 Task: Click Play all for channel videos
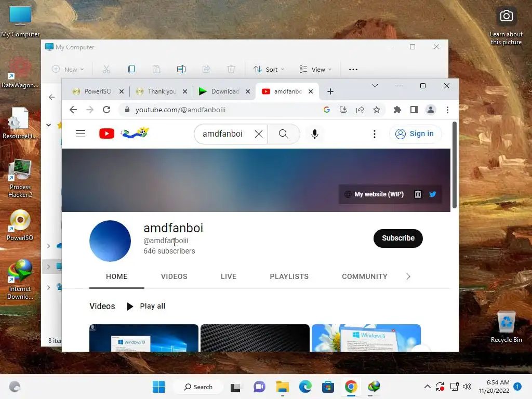coord(146,307)
